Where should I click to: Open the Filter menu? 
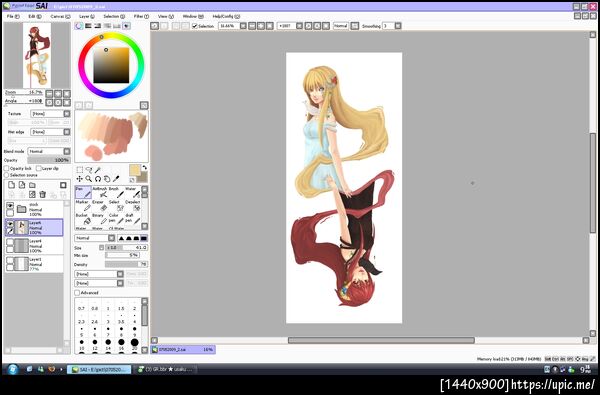[x=141, y=16]
